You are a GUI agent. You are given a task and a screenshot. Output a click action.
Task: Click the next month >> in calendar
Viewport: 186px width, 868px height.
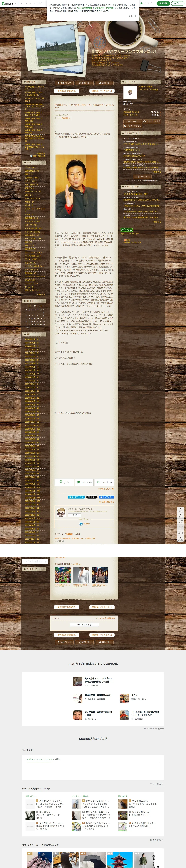coord(41,306)
